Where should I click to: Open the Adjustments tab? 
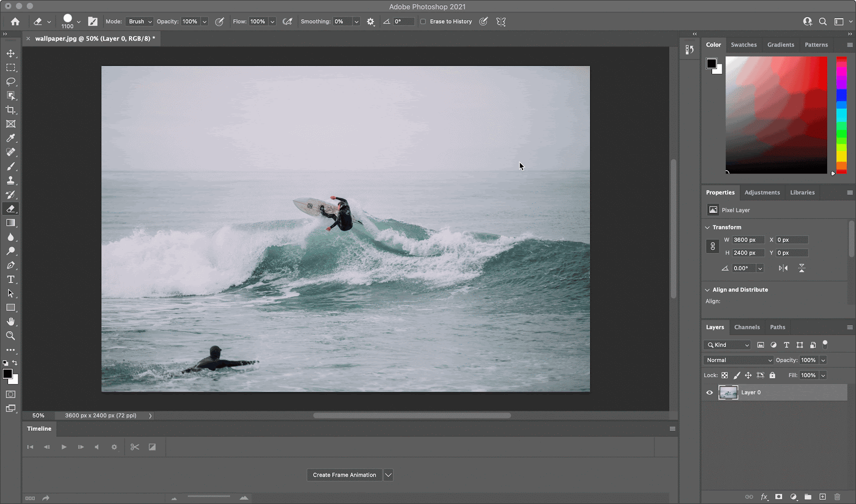click(762, 193)
